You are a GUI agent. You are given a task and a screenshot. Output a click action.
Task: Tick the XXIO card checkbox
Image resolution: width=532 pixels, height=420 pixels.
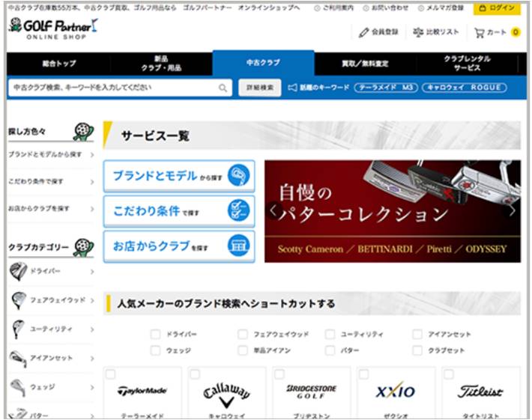(363, 374)
